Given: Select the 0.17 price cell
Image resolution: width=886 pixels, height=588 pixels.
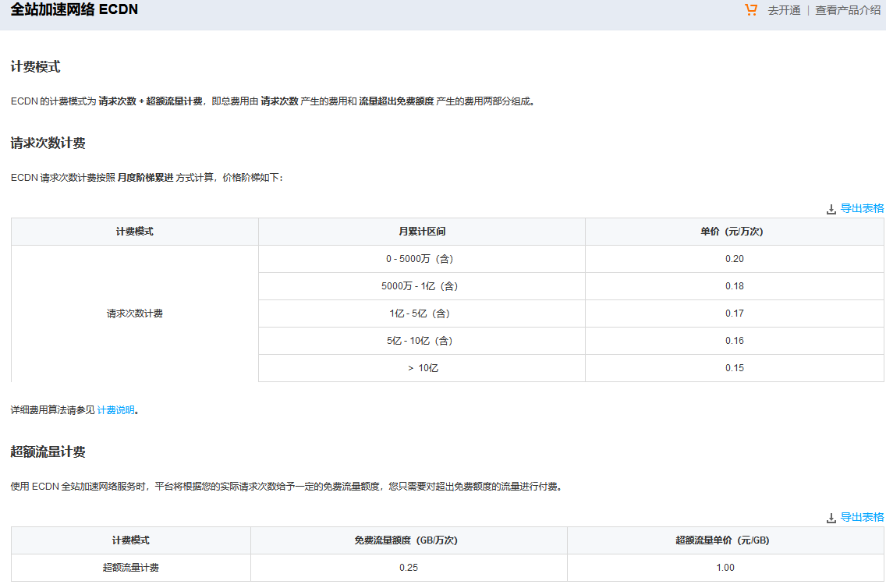Looking at the screenshot, I should pos(734,313).
